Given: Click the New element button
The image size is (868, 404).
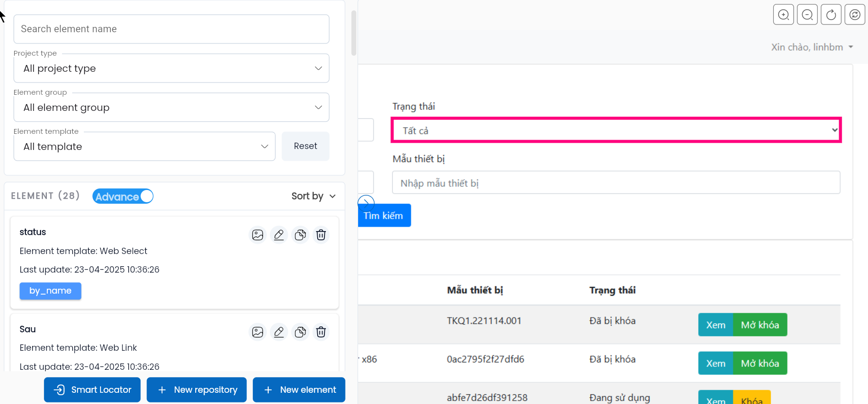Looking at the screenshot, I should coord(299,390).
